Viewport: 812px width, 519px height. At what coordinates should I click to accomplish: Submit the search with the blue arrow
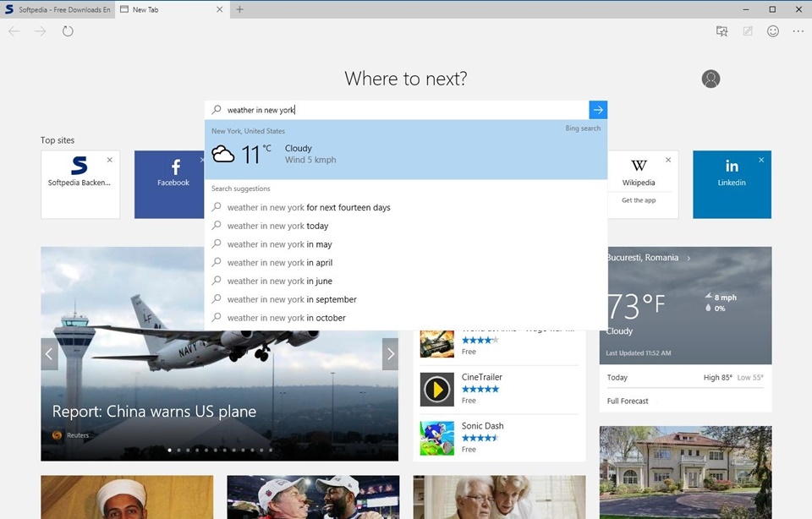coord(598,109)
